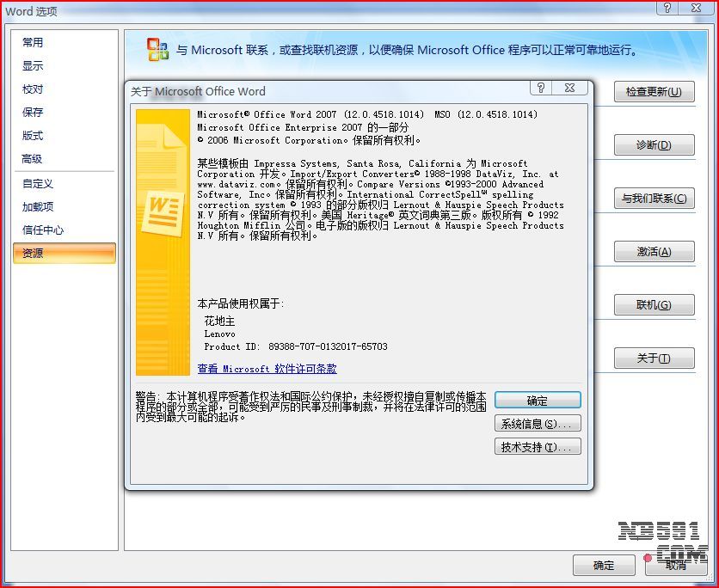Click 确定 at bottom of Word 选项
Viewport: 719px width, 588px height.
point(604,565)
